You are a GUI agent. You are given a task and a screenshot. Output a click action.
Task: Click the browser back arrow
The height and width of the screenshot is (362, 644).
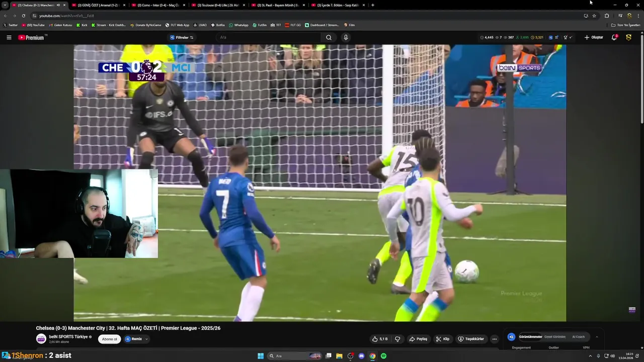coord(6,16)
